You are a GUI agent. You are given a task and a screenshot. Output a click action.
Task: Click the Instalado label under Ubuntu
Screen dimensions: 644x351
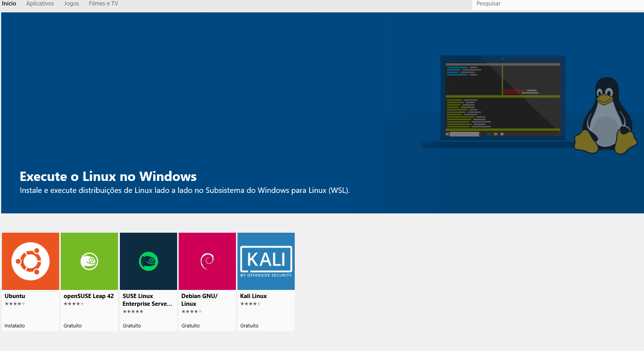coord(15,326)
